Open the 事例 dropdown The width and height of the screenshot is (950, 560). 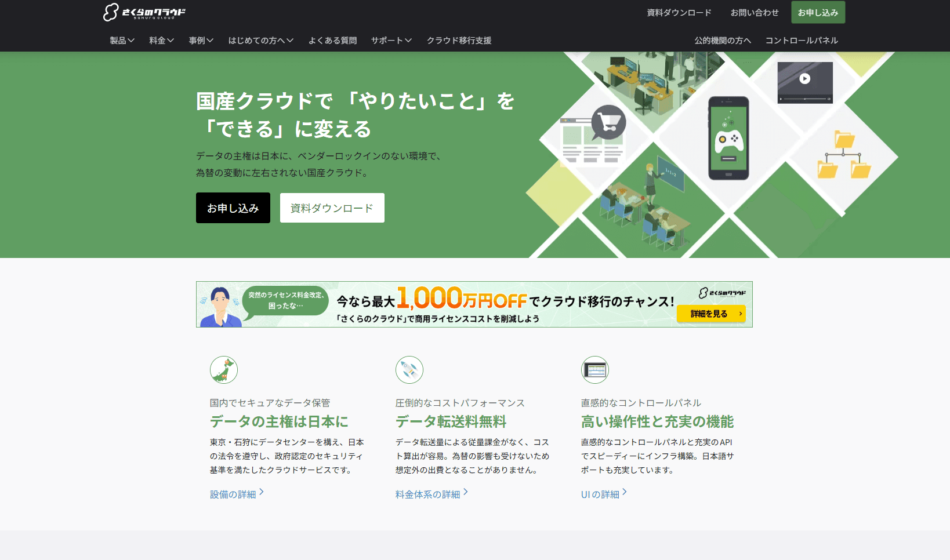pos(201,41)
